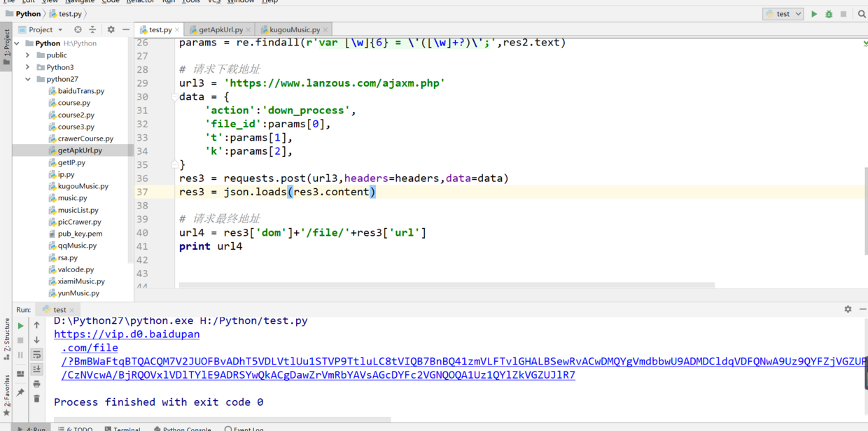
Task: Hide the Project tool window
Action: [x=125, y=29]
